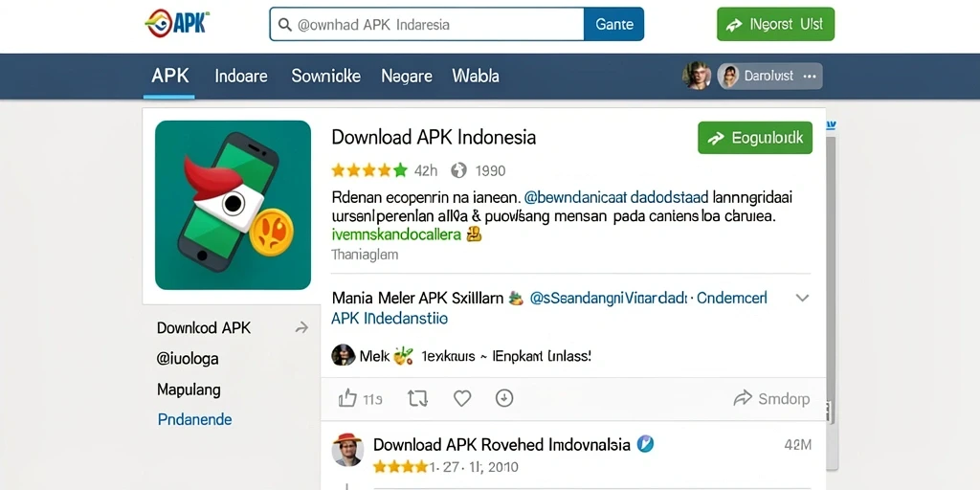Select Mapulang in the sidebar
The width and height of the screenshot is (980, 490).
tap(189, 390)
